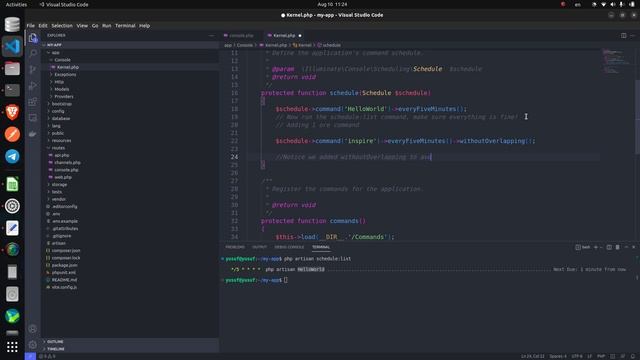The width and height of the screenshot is (640, 360).
Task: Open the Source Control view
Action: (33, 69)
